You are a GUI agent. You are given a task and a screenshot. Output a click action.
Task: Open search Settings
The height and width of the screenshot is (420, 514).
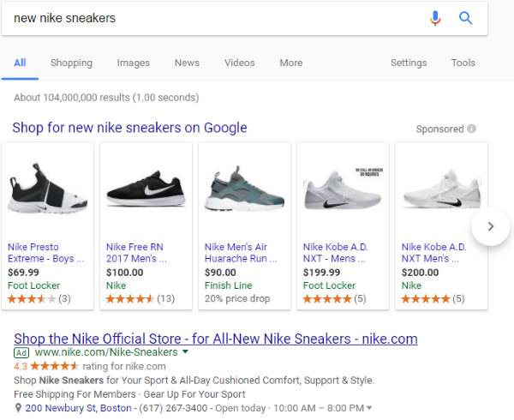(409, 63)
